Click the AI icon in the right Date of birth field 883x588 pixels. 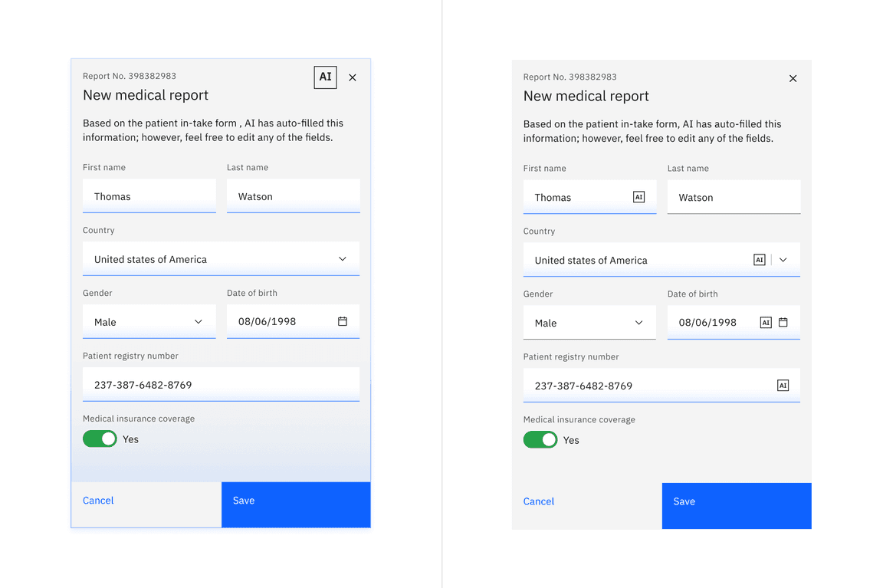pos(765,323)
